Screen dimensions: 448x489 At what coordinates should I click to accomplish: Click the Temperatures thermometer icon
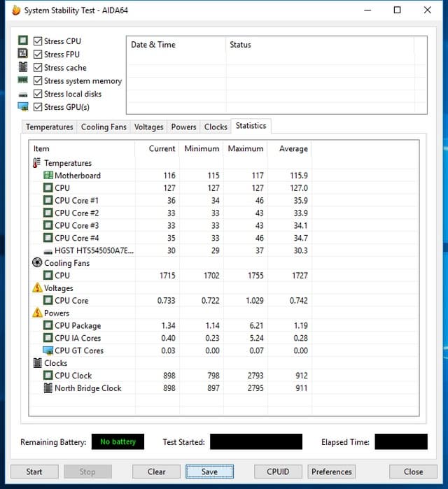pyautogui.click(x=37, y=163)
